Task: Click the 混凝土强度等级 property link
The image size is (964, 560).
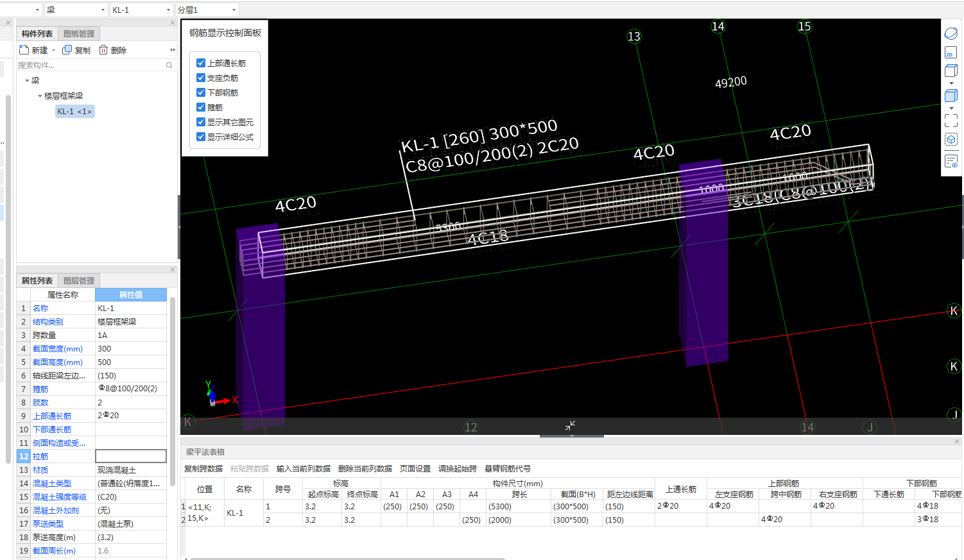Action: coord(60,497)
